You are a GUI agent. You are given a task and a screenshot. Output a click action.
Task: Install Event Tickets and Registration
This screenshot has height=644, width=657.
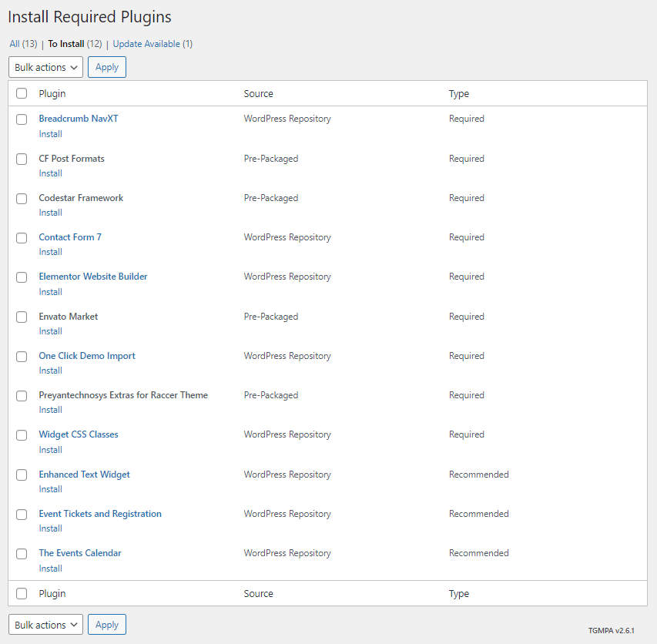[50, 528]
